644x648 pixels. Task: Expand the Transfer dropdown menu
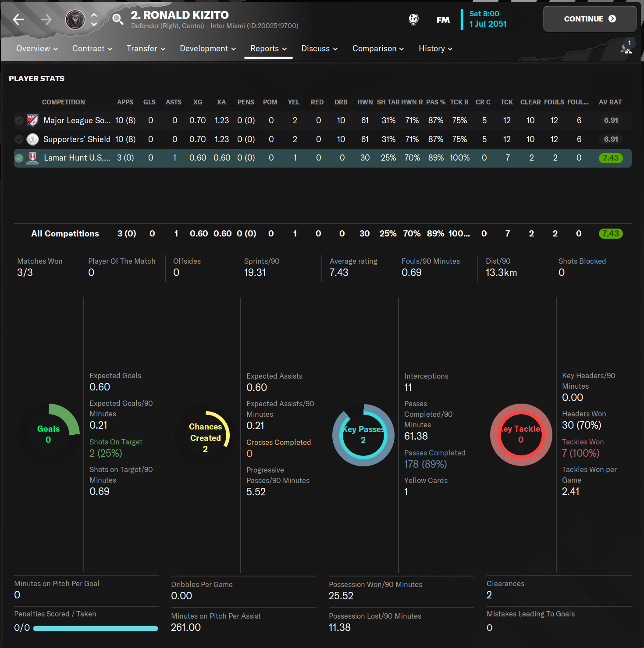click(146, 49)
